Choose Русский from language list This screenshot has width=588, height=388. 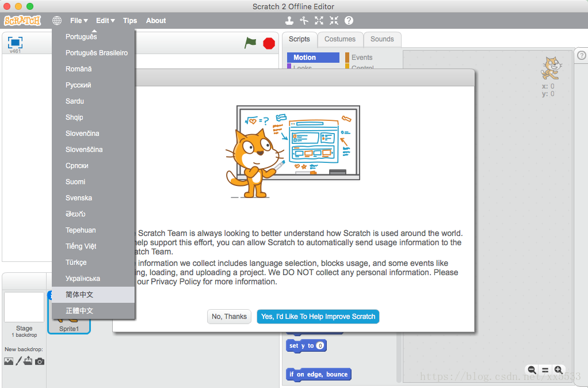point(93,85)
